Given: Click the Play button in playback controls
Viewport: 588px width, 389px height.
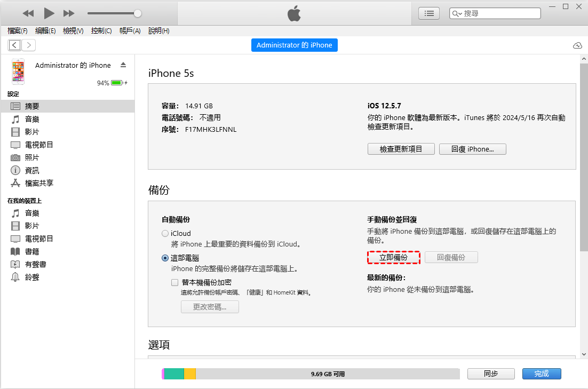Looking at the screenshot, I should pyautogui.click(x=49, y=13).
